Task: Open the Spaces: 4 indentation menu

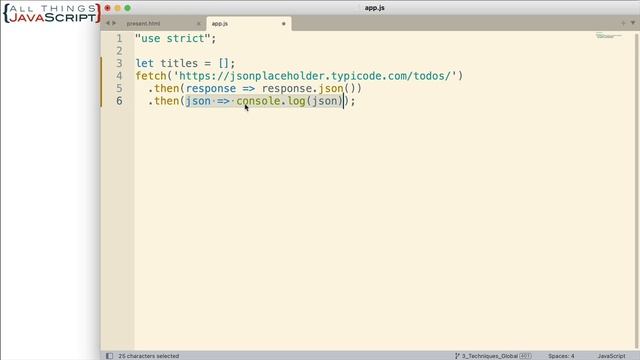Action: pos(561,356)
